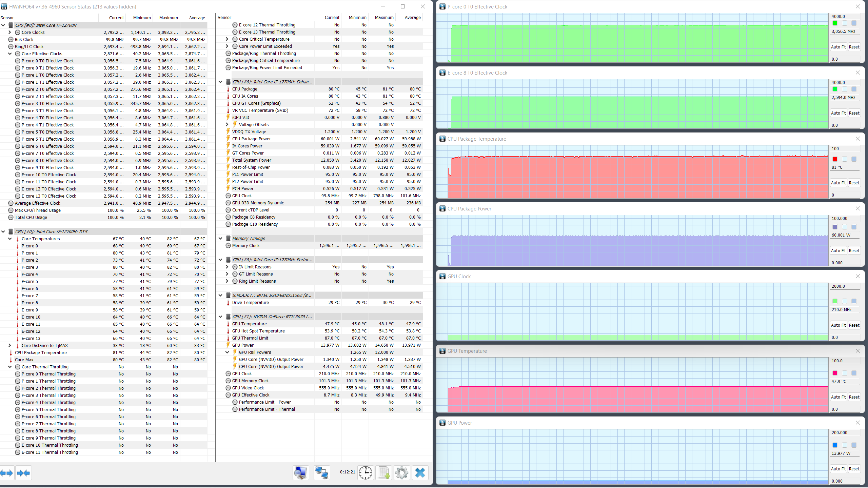Click the remote monitoring networked computers icon

point(321,473)
